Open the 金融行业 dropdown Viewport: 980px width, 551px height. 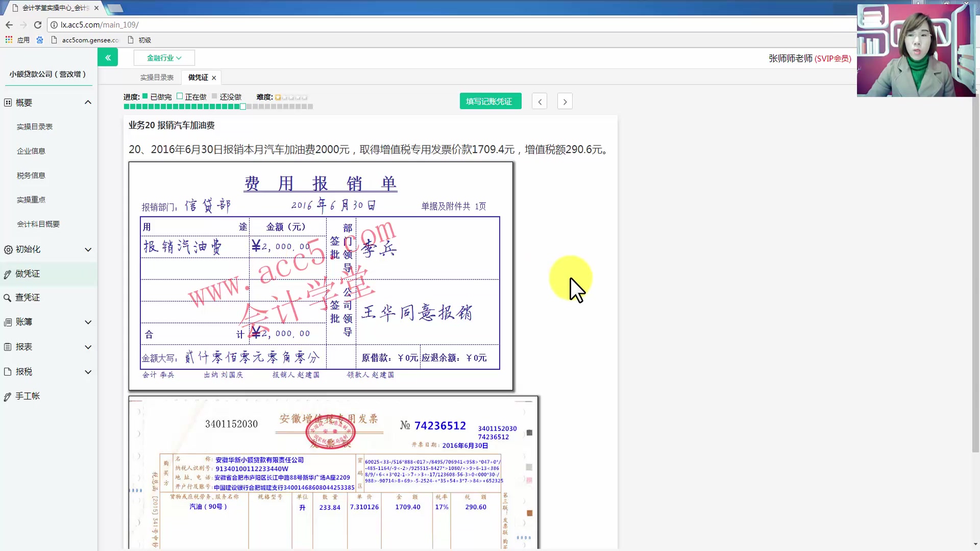pos(163,58)
